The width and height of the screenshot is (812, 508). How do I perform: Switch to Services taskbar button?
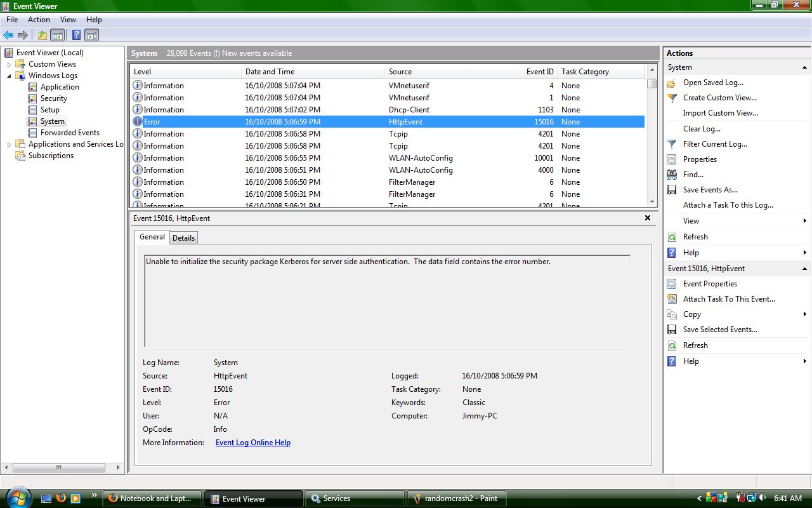(x=355, y=498)
